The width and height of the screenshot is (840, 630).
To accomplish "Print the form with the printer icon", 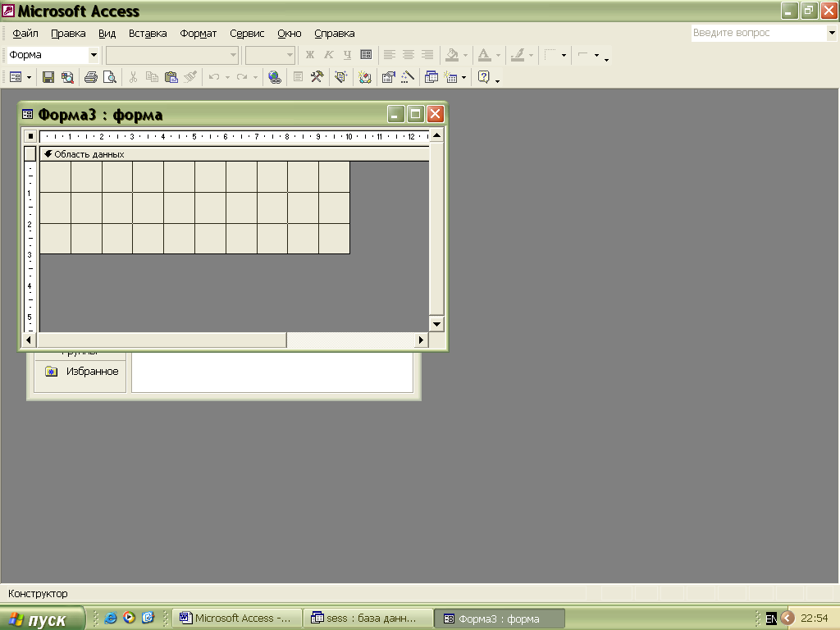I will [x=91, y=77].
